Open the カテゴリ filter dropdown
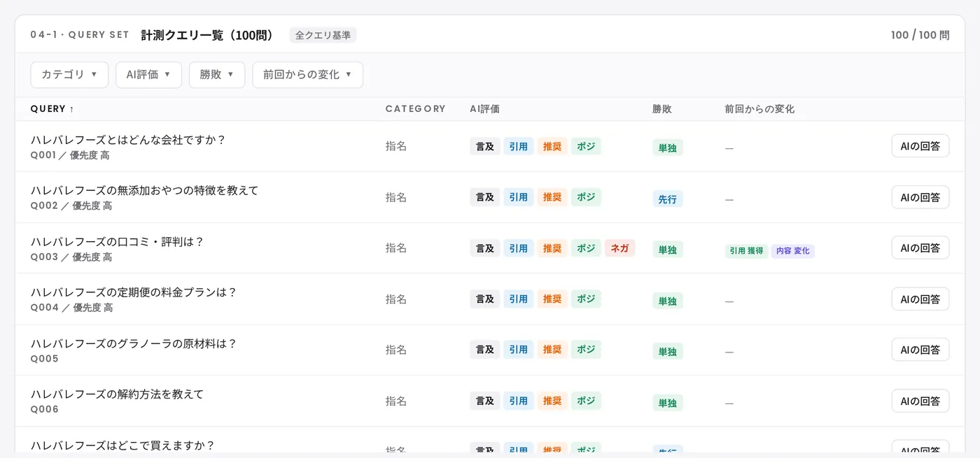Screen dimensions: 980x458 click(x=69, y=75)
